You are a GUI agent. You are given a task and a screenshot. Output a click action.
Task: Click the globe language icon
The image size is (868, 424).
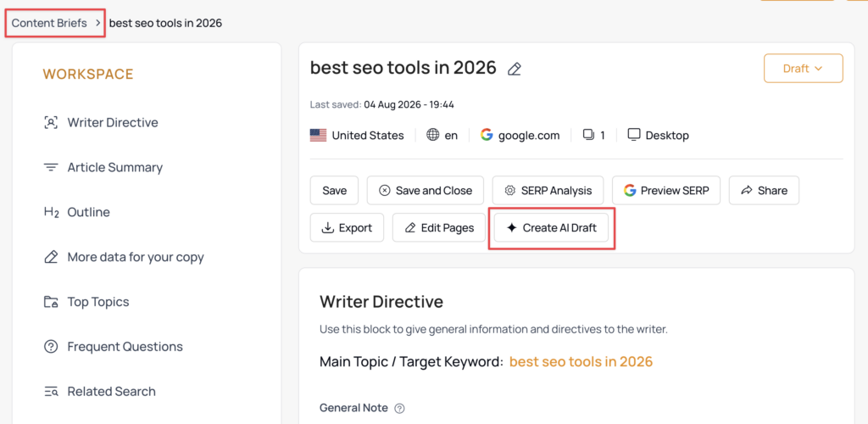(x=433, y=135)
